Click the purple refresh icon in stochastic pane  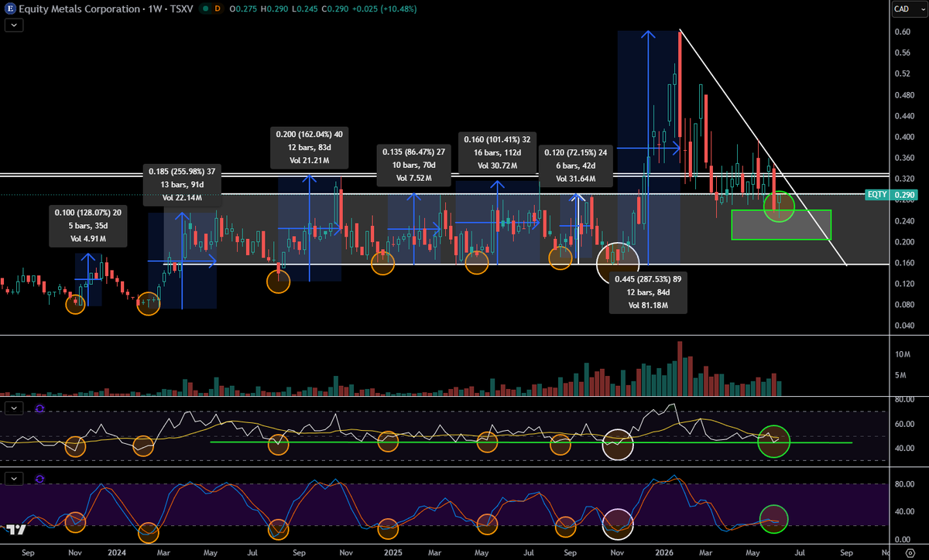pos(39,479)
